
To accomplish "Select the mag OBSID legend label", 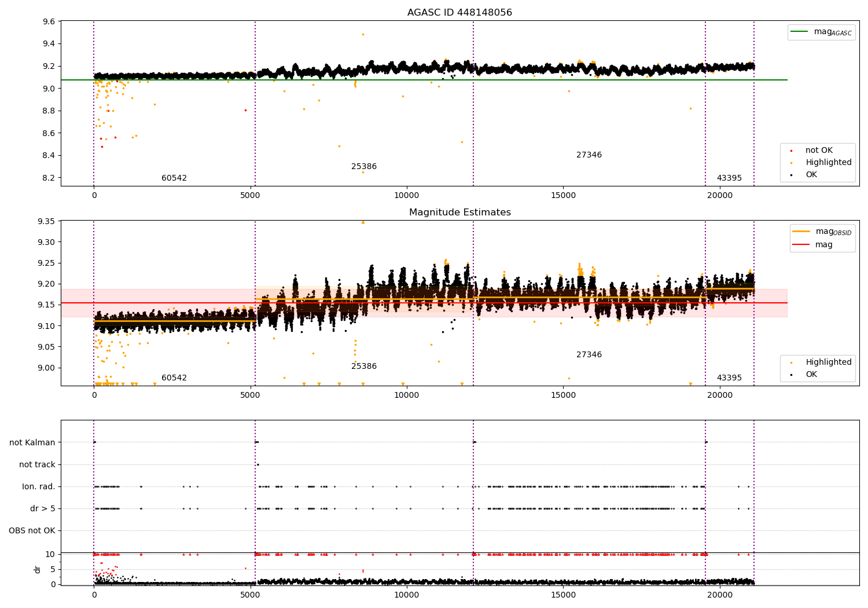I will [x=833, y=232].
